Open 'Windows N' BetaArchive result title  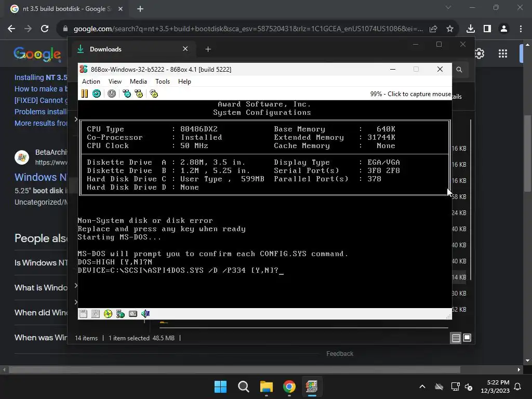41,177
